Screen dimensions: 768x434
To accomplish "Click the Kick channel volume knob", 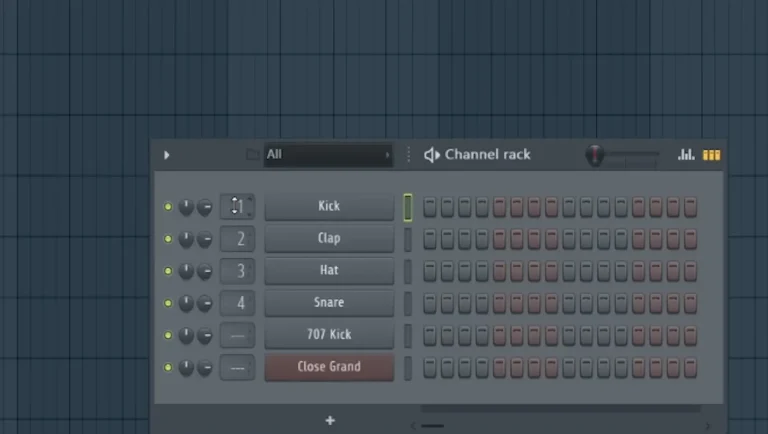I will tap(205, 207).
